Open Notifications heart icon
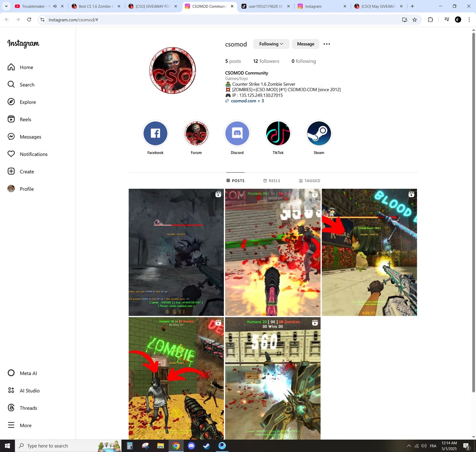The width and height of the screenshot is (476, 452). (x=11, y=154)
